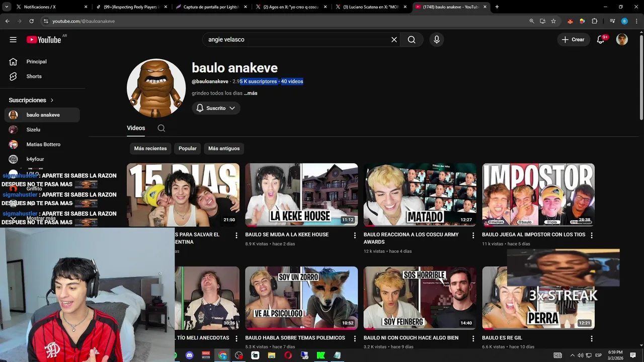
Task: Open Sizelu channel from sidebar
Action: 42,130
